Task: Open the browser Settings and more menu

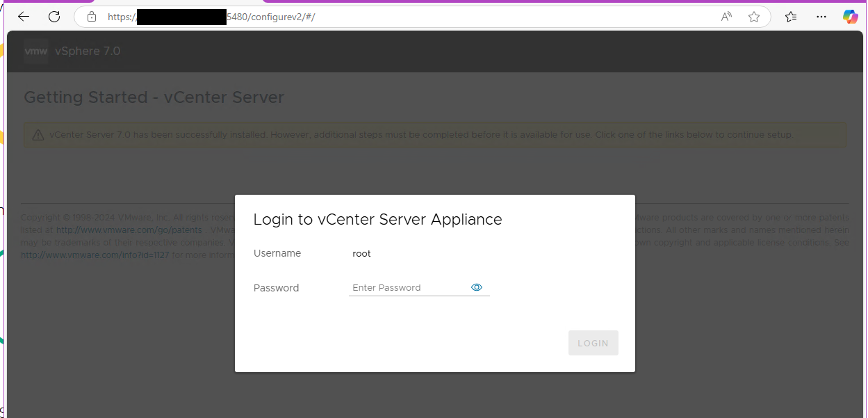Action: 821,17
